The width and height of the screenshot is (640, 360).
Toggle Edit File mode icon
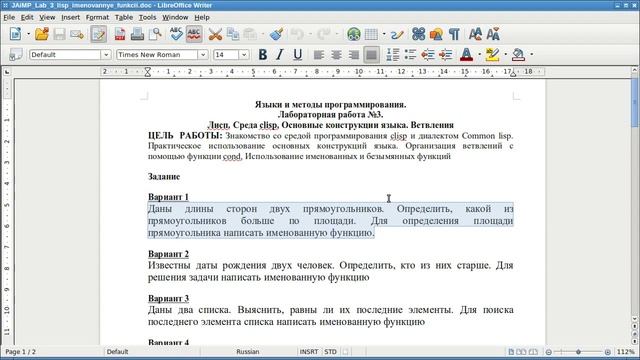(x=98, y=34)
